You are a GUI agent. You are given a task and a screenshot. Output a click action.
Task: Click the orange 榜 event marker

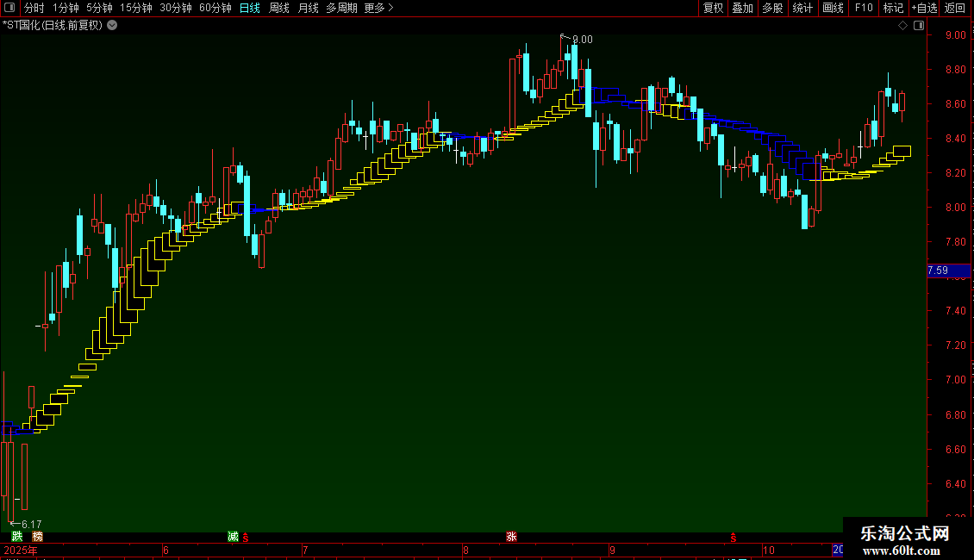(x=38, y=537)
